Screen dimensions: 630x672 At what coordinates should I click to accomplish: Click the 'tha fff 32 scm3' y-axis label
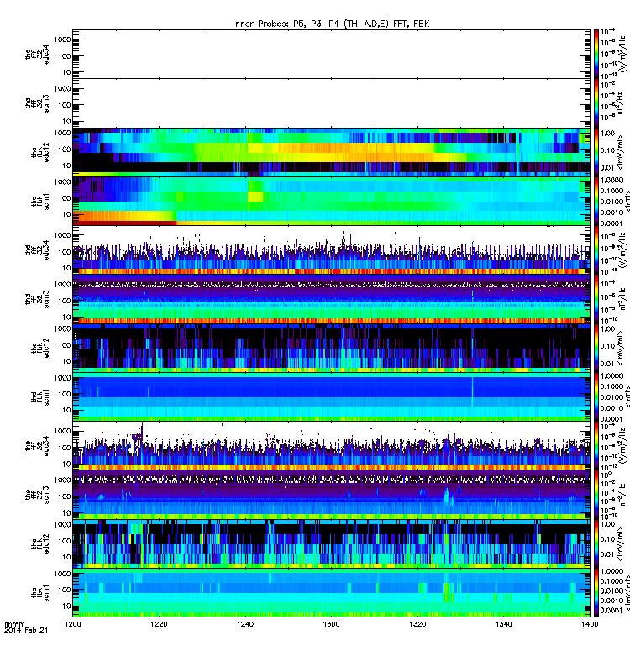click(x=37, y=103)
